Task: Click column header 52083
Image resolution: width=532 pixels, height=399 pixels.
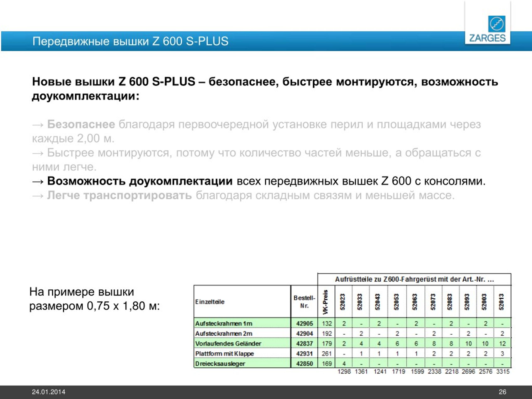Action: click(450, 302)
